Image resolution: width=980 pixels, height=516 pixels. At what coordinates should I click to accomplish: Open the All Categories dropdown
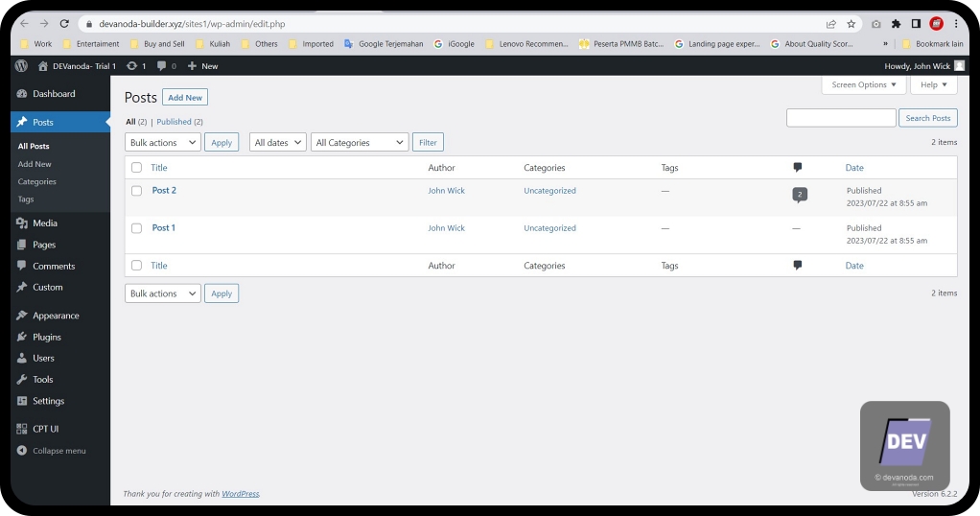click(x=360, y=143)
